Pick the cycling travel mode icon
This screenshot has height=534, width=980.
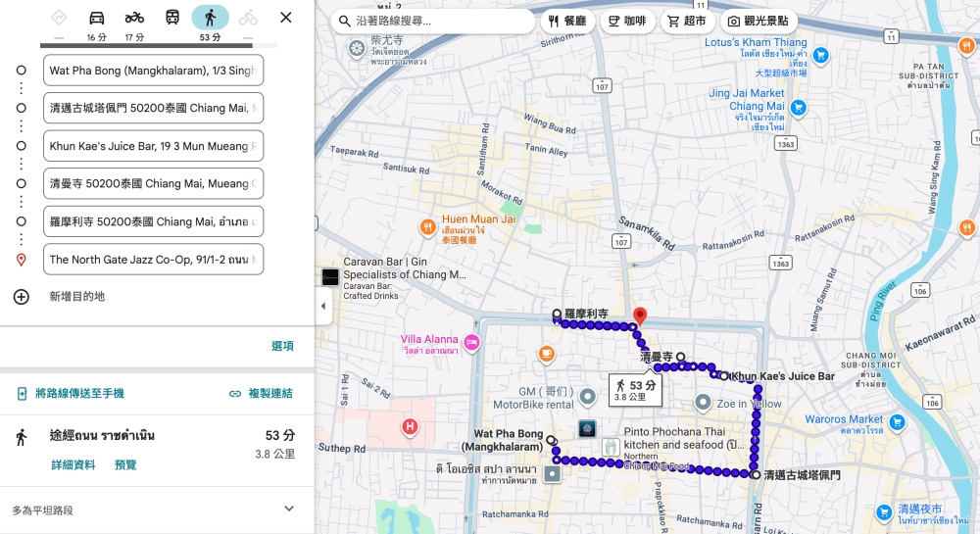248,18
